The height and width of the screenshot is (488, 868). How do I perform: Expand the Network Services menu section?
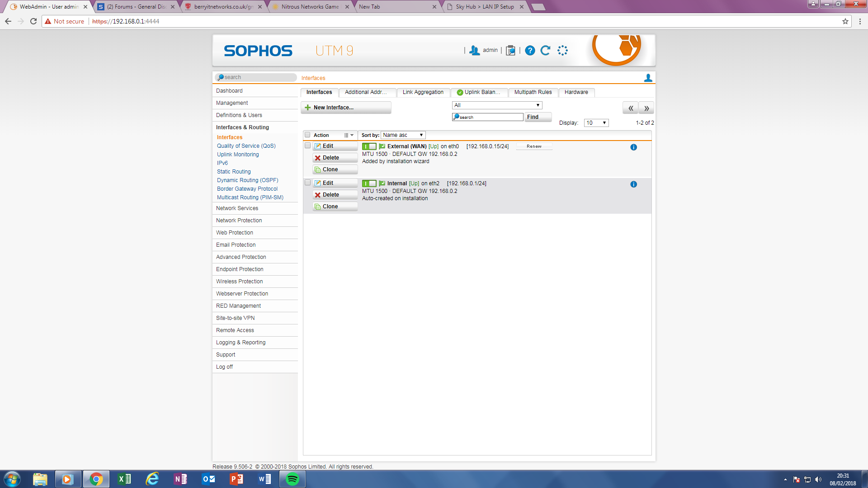(x=255, y=208)
